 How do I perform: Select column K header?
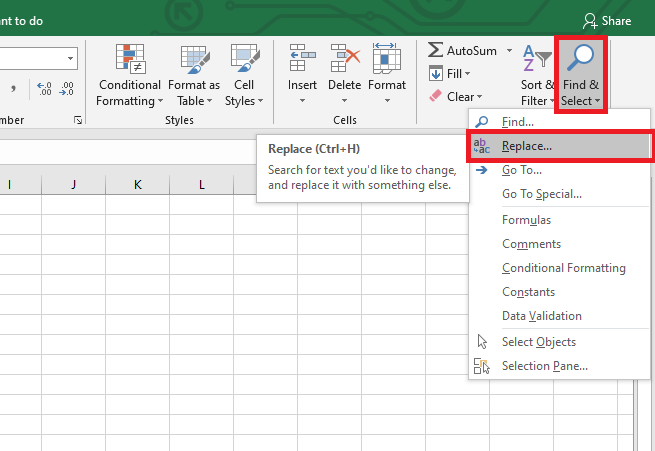coord(137,185)
